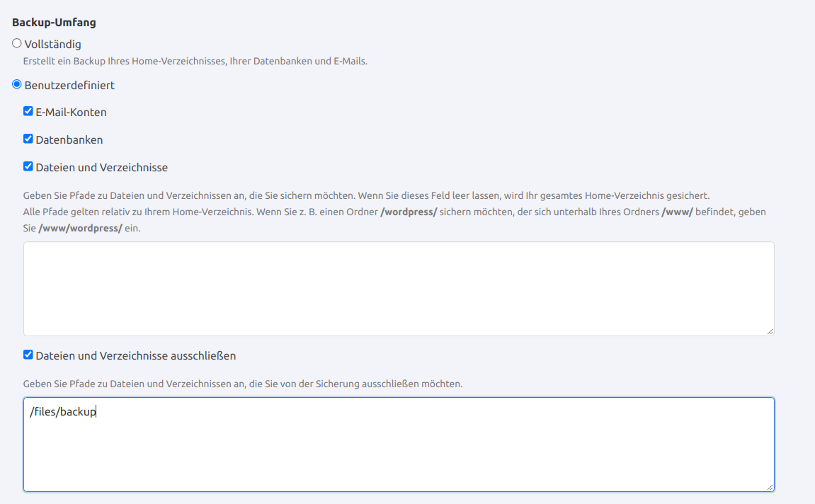
Task: Click into the empty include-paths text area
Action: [398, 288]
